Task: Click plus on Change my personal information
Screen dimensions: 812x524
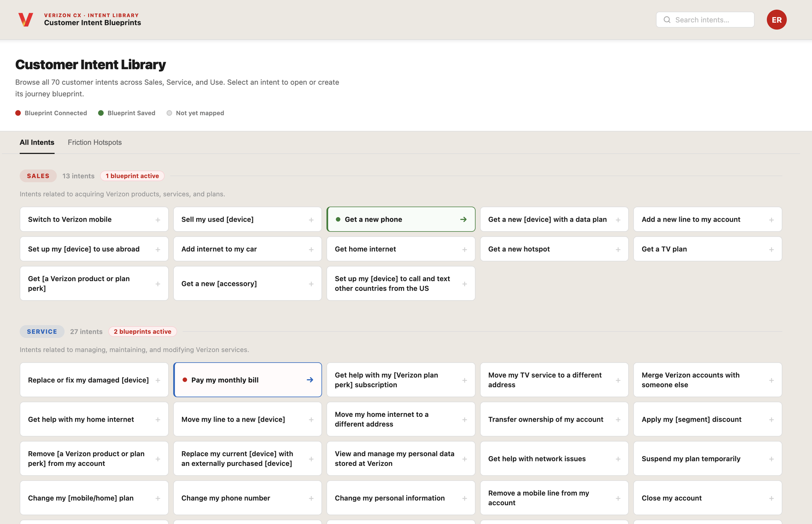Action: pos(464,498)
